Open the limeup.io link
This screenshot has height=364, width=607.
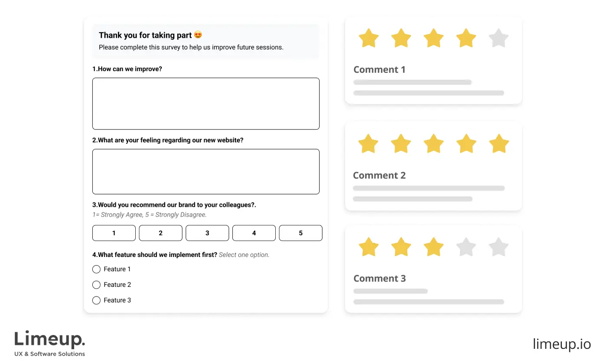point(562,344)
